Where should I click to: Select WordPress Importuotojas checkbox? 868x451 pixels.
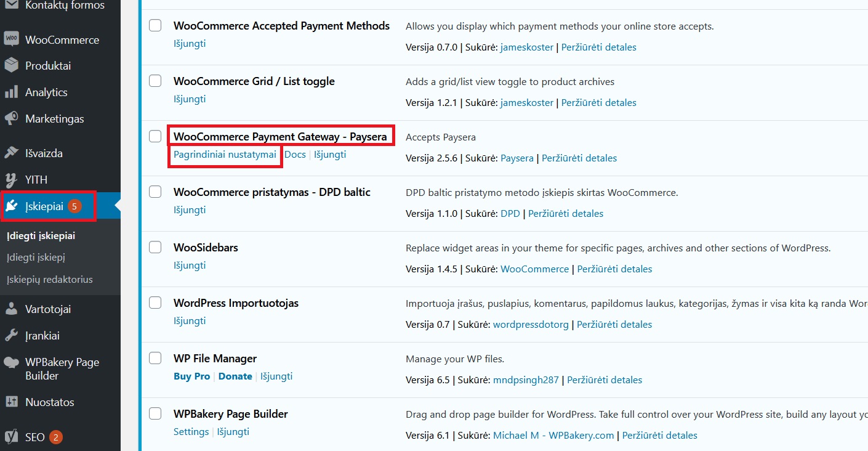pyautogui.click(x=155, y=303)
